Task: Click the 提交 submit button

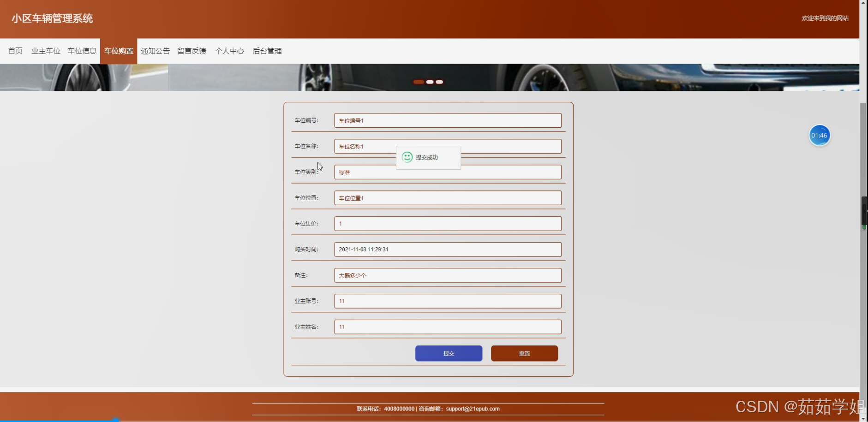Action: (x=449, y=353)
